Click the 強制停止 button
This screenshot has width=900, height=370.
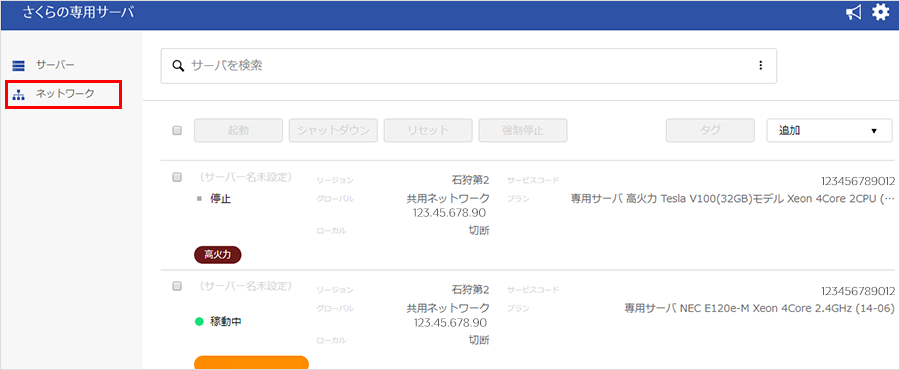click(523, 131)
